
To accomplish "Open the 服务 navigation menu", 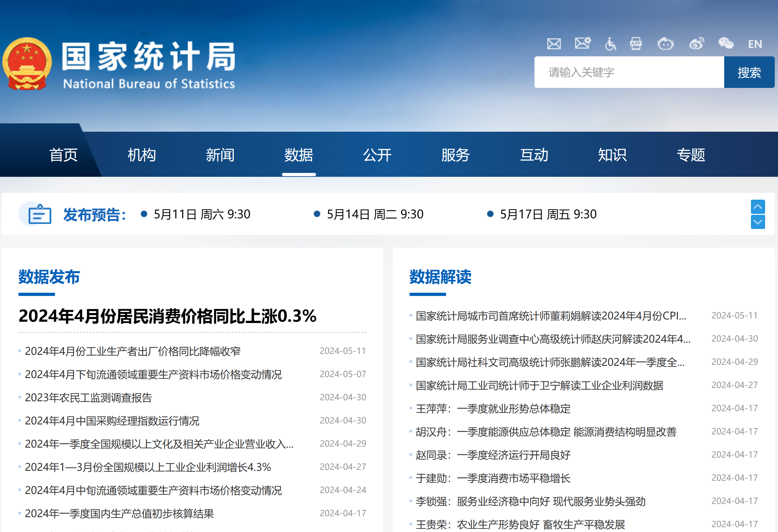I will (x=455, y=155).
